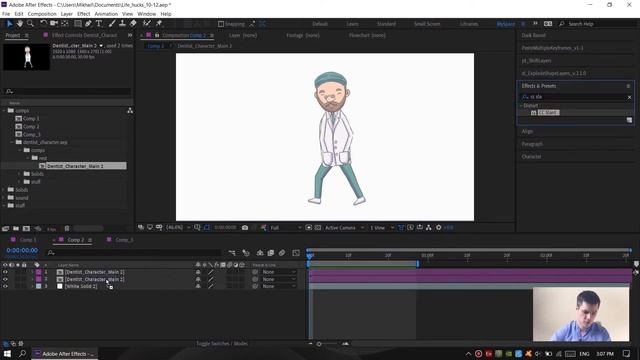Select the Pan Behind anchor point tool
640x360 pixels.
64,24
